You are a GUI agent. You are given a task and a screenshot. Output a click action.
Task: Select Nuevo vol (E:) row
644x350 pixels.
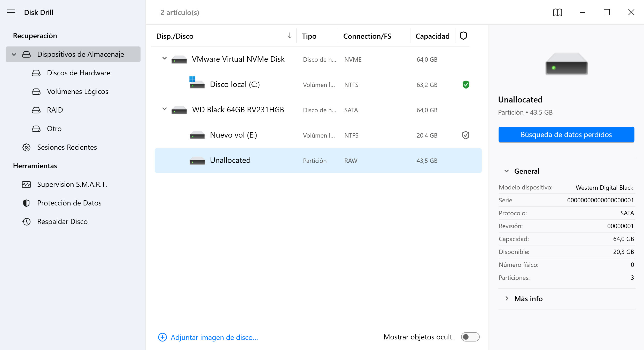(x=318, y=135)
